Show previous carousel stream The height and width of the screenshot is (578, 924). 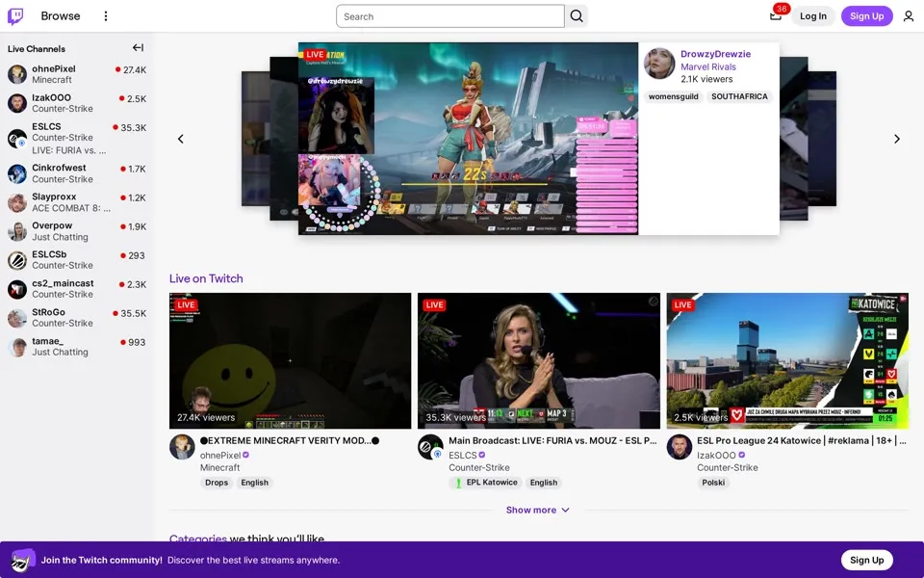tap(181, 139)
